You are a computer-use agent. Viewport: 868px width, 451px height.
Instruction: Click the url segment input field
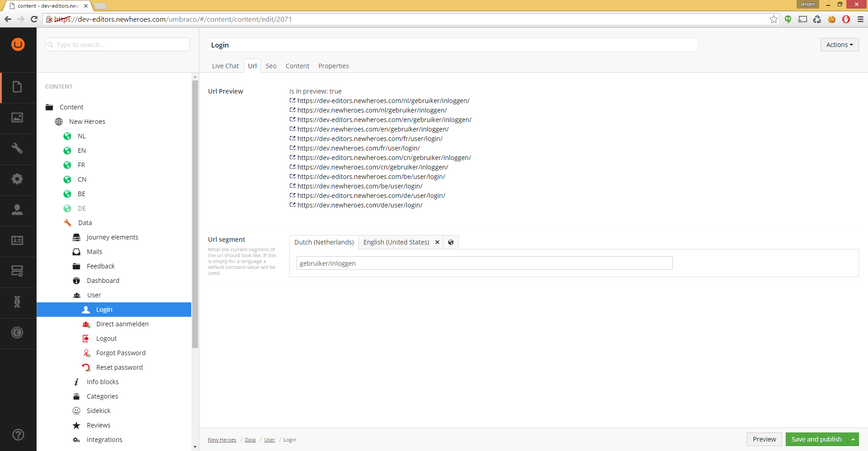click(484, 263)
